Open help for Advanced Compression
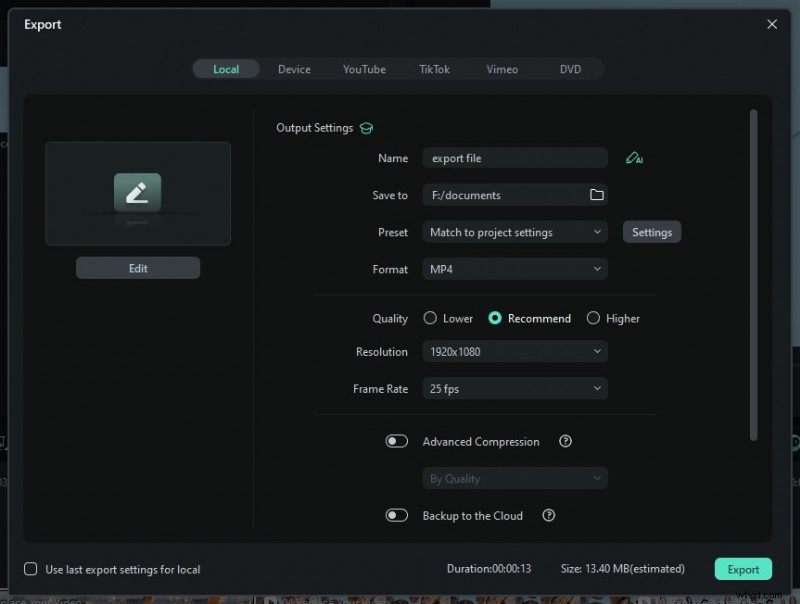The width and height of the screenshot is (800, 604). [x=565, y=441]
